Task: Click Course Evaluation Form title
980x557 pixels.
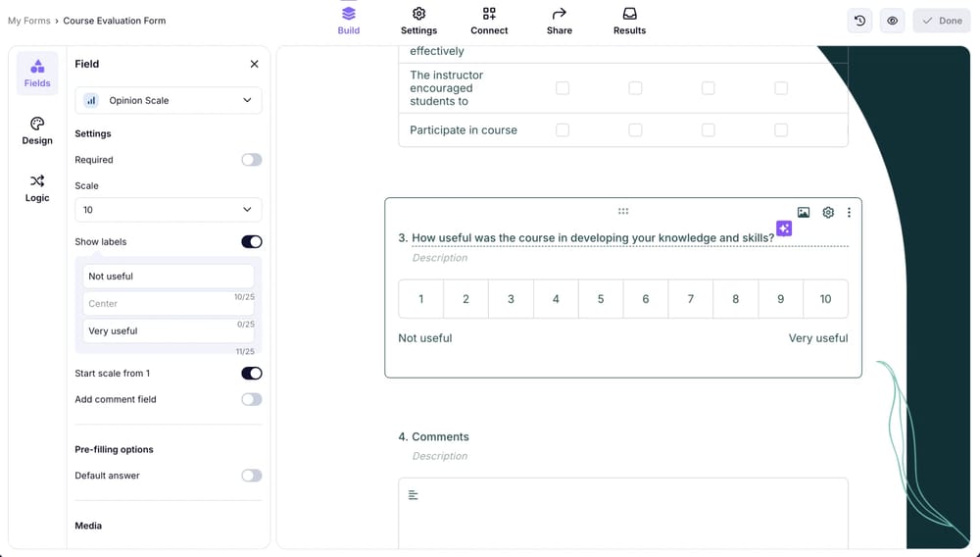Action: tap(115, 21)
